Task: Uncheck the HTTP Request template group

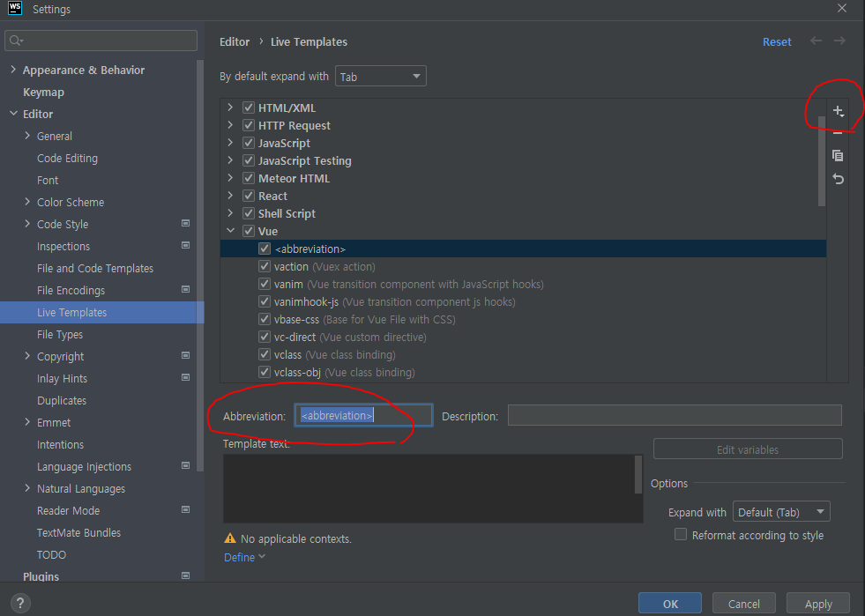Action: (249, 125)
